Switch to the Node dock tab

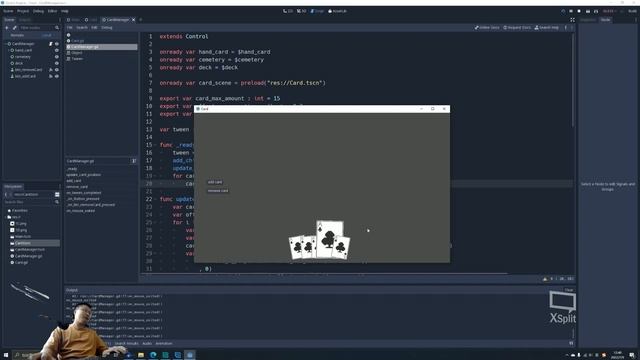605,20
